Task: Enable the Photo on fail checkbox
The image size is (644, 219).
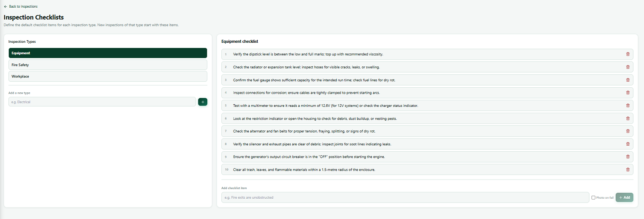Action: pos(593,197)
